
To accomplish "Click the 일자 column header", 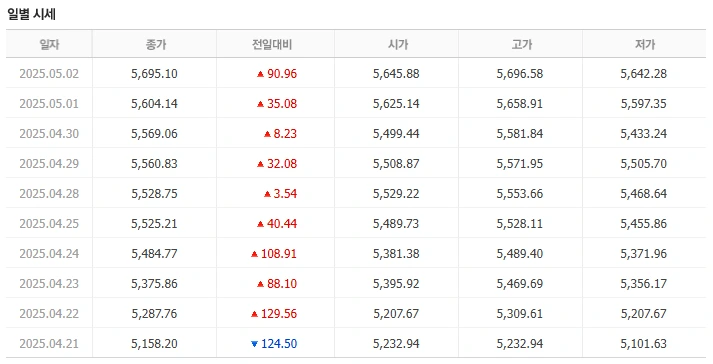I will coord(49,44).
